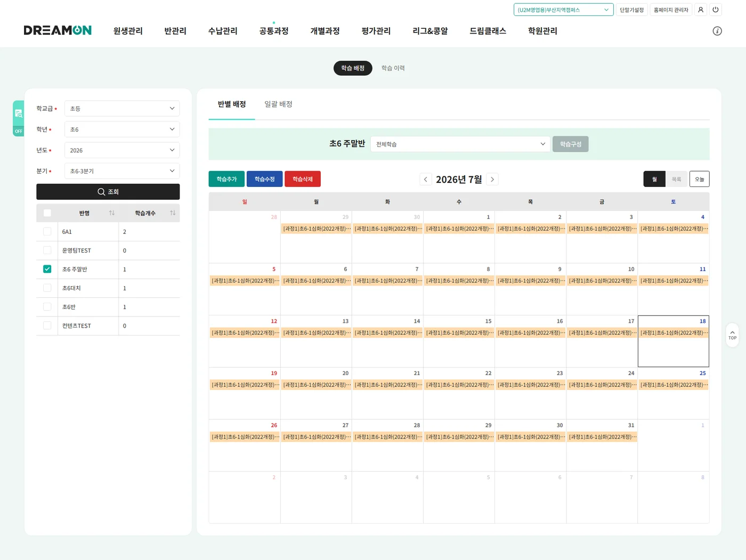Image resolution: width=746 pixels, height=560 pixels.
Task: Uncheck the 초6 주말반 checkbox
Action: (x=47, y=269)
